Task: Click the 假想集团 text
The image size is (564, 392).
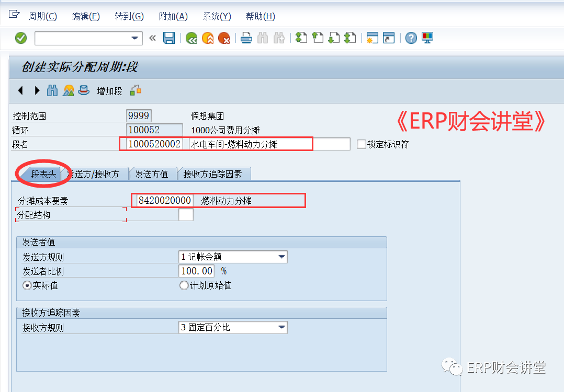Action: click(208, 116)
